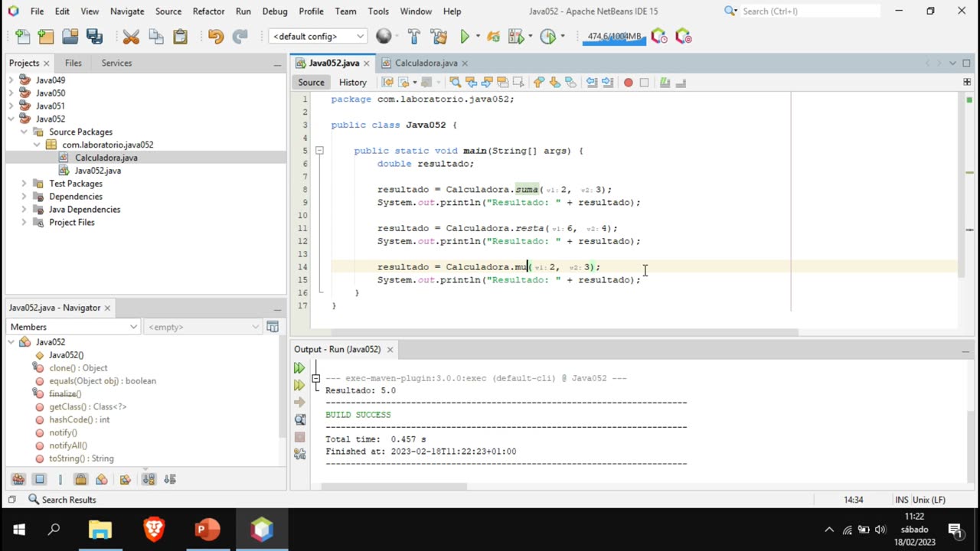This screenshot has height=551, width=980.
Task: Open dropdown arrow next to Debug icon
Action: (530, 36)
